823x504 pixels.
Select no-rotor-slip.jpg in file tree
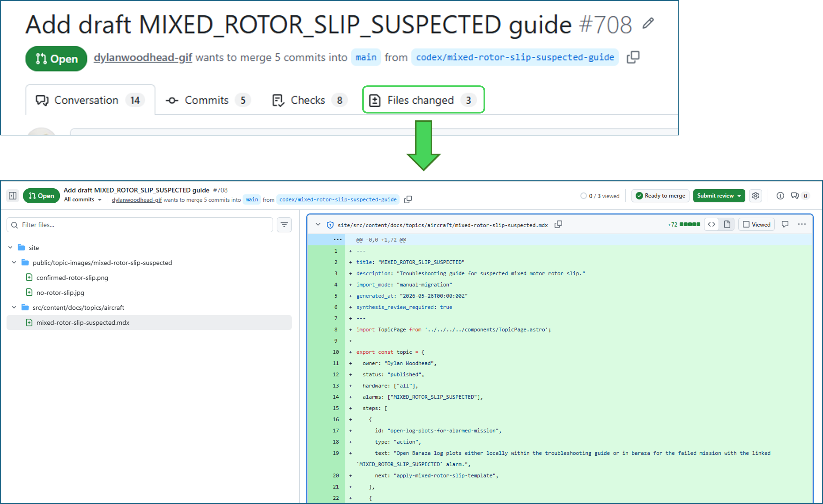pos(60,293)
